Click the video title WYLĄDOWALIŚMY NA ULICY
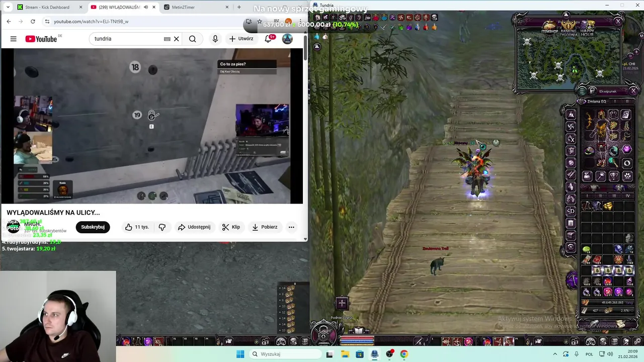The height and width of the screenshot is (362, 644). pos(53,213)
